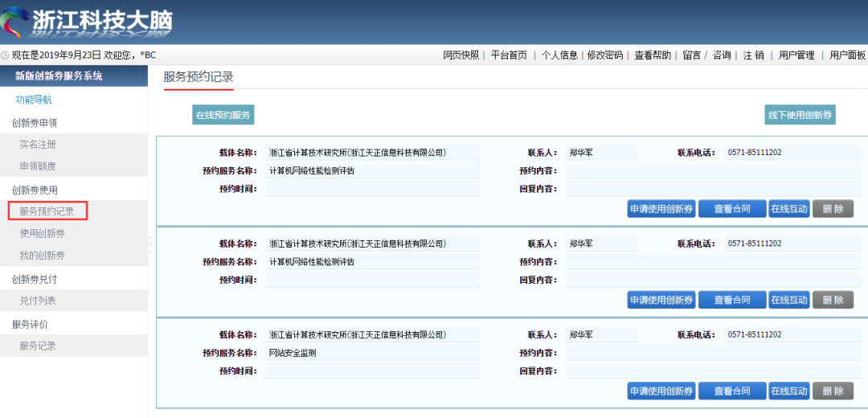This screenshot has height=418, width=868.
Task: Select the 创新券申领 section heading
Action: [x=35, y=124]
